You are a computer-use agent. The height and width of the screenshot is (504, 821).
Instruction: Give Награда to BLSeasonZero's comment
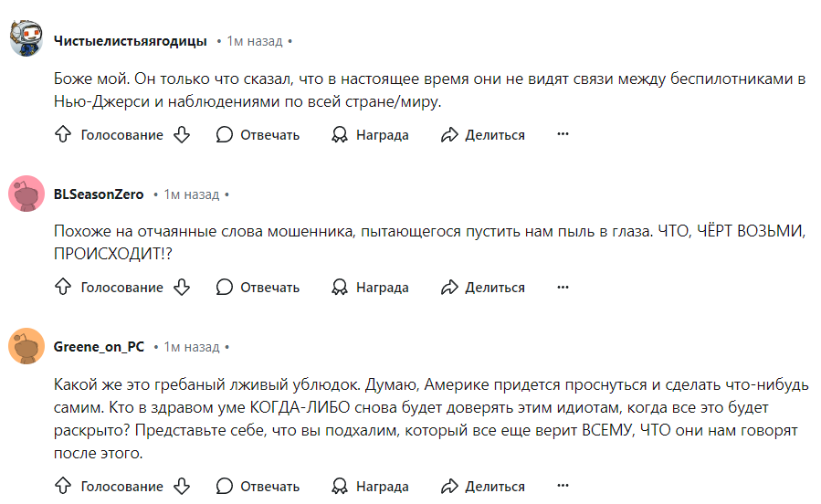(370, 287)
